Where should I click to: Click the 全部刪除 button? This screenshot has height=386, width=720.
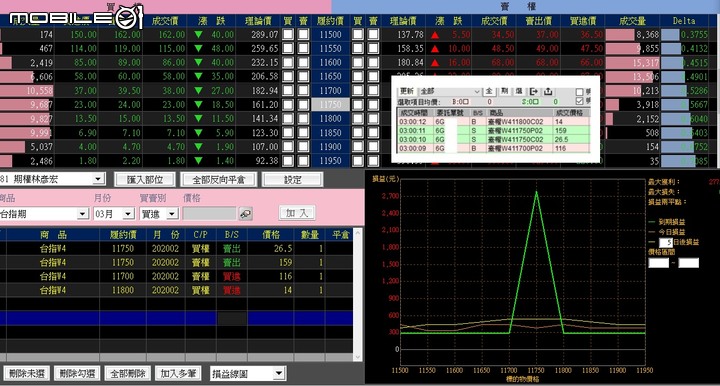click(x=128, y=374)
